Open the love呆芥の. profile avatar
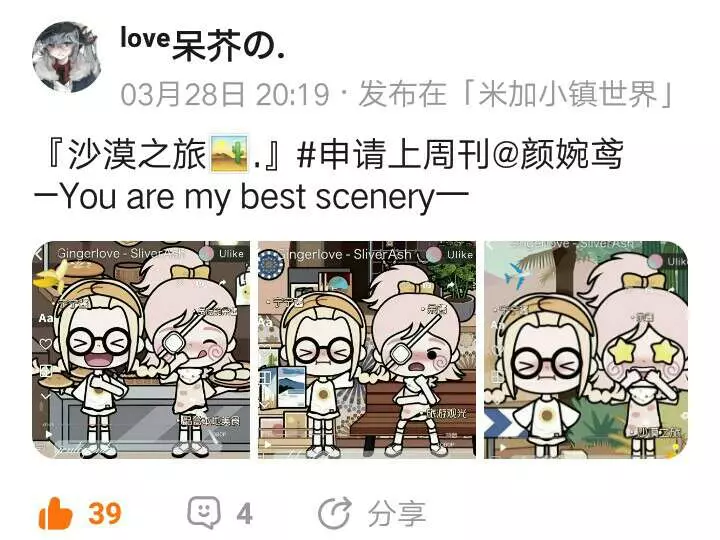 pos(67,57)
